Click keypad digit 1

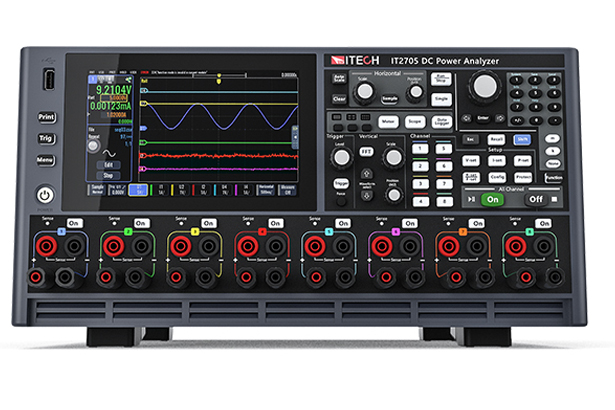pos(517,80)
